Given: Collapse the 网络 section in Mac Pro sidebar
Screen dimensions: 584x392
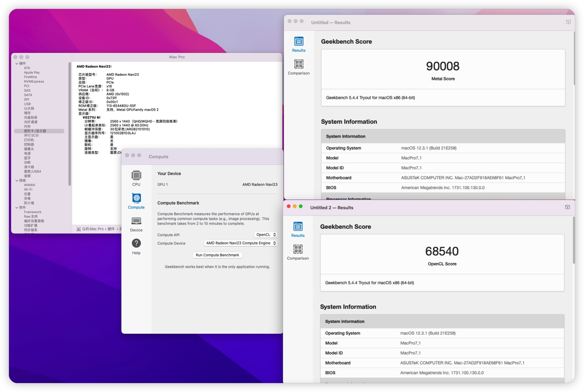Looking at the screenshot, I should point(17,181).
